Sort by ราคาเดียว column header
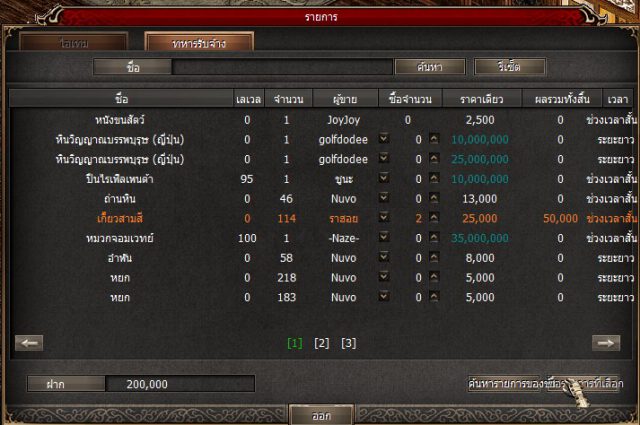 pyautogui.click(x=482, y=99)
